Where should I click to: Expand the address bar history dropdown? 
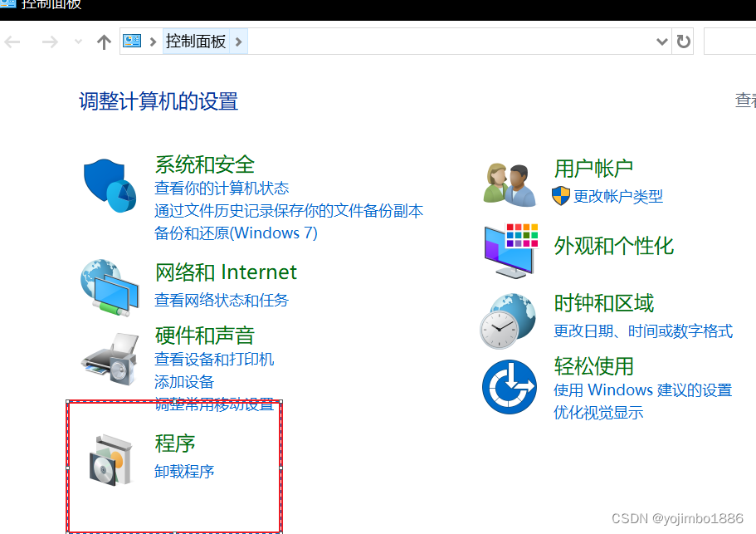(662, 42)
